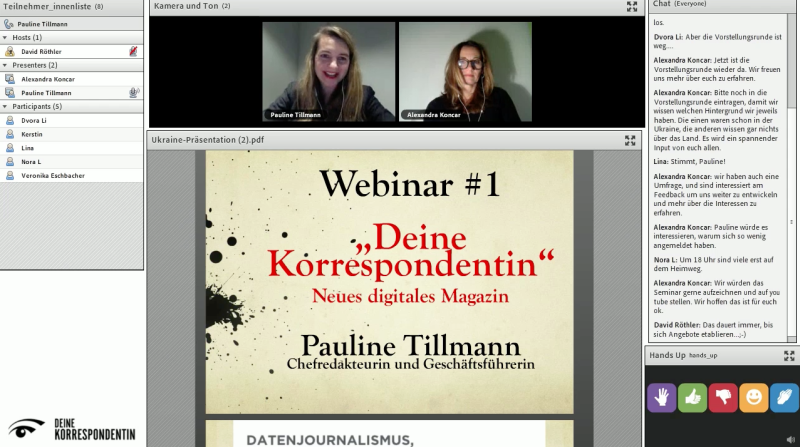The height and width of the screenshot is (447, 800).
Task: Click the green thumbs-up icon
Action: pos(692,398)
